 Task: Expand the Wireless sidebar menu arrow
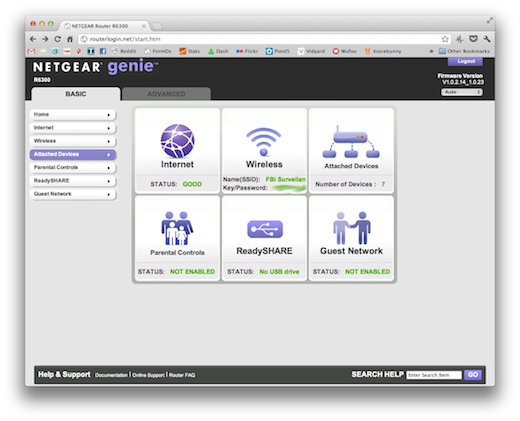[x=109, y=141]
